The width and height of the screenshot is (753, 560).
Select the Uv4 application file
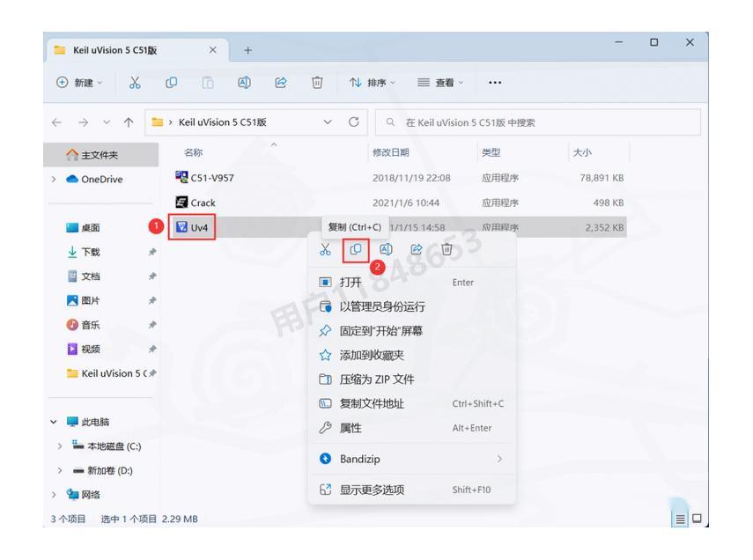pyautogui.click(x=192, y=227)
